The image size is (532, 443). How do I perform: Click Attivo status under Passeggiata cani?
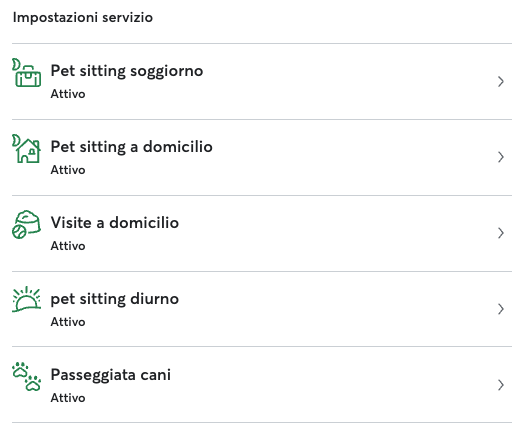coord(68,398)
